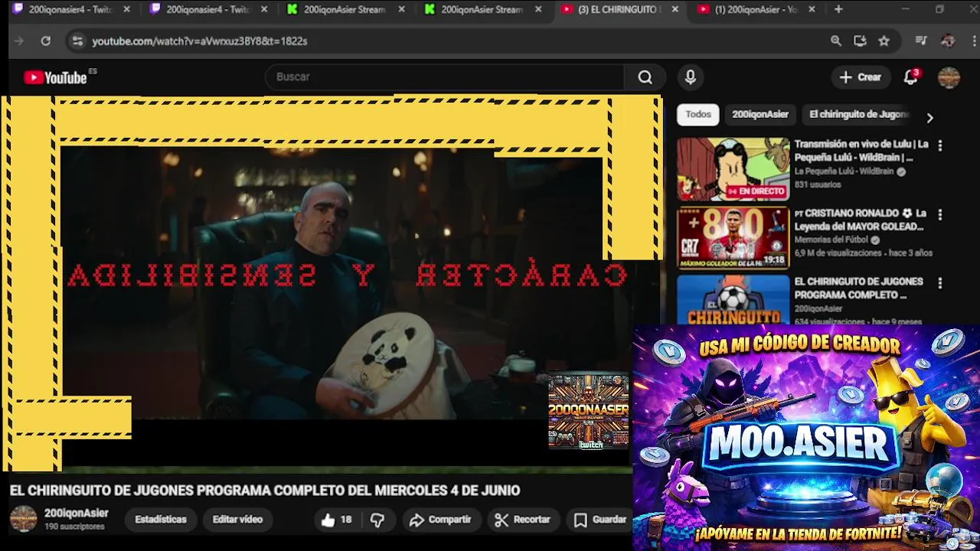Click the address bar URL

[200, 41]
